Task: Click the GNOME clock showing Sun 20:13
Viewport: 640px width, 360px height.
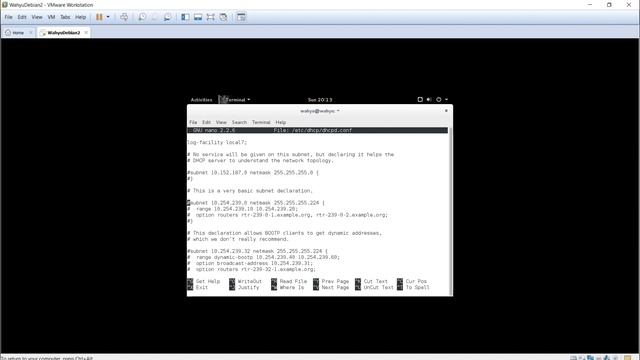Action: [x=320, y=100]
